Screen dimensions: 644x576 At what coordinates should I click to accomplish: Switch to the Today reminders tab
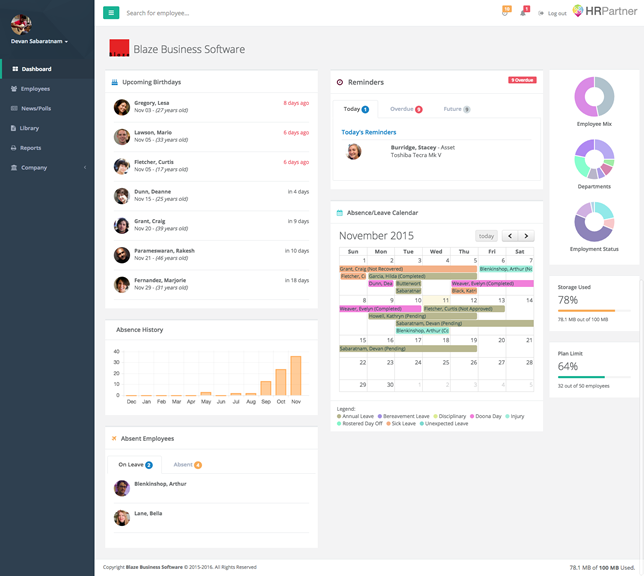(356, 109)
